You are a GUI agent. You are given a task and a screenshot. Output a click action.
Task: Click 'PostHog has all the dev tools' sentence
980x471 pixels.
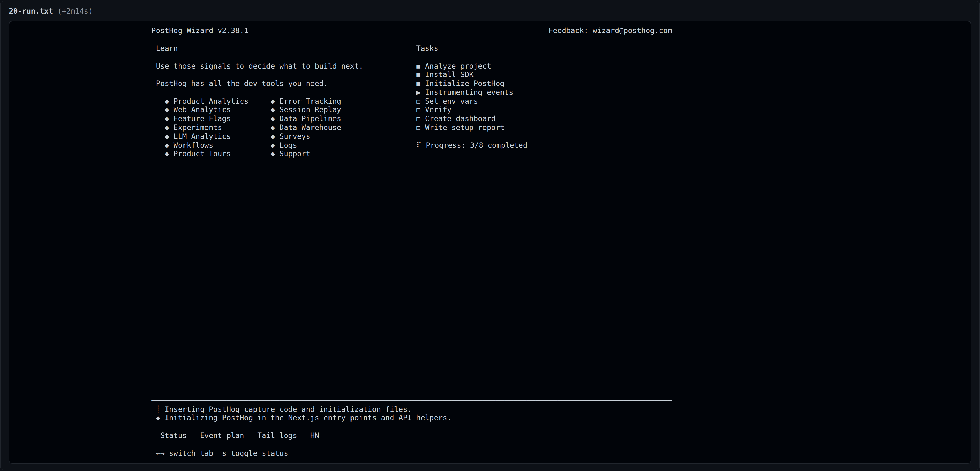242,83
